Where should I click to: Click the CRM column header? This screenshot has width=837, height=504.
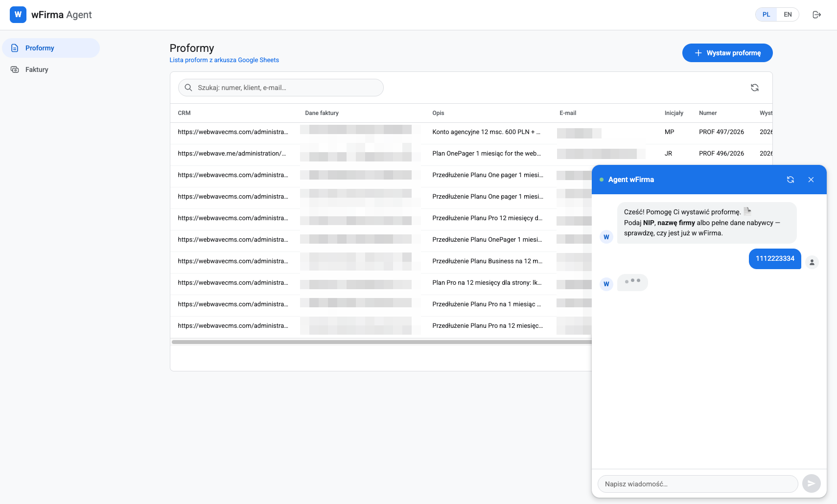(x=184, y=113)
